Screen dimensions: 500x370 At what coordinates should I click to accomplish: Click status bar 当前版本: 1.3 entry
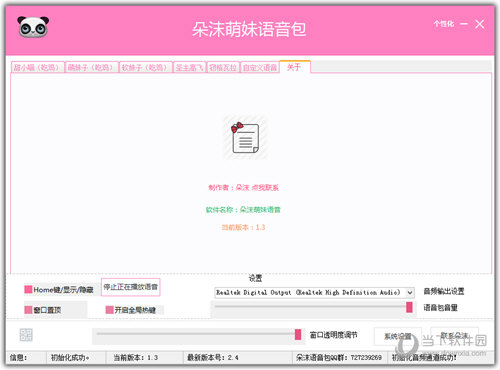point(144,358)
